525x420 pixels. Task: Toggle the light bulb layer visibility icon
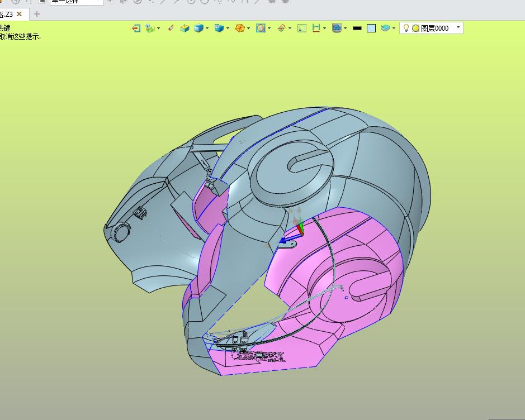406,28
